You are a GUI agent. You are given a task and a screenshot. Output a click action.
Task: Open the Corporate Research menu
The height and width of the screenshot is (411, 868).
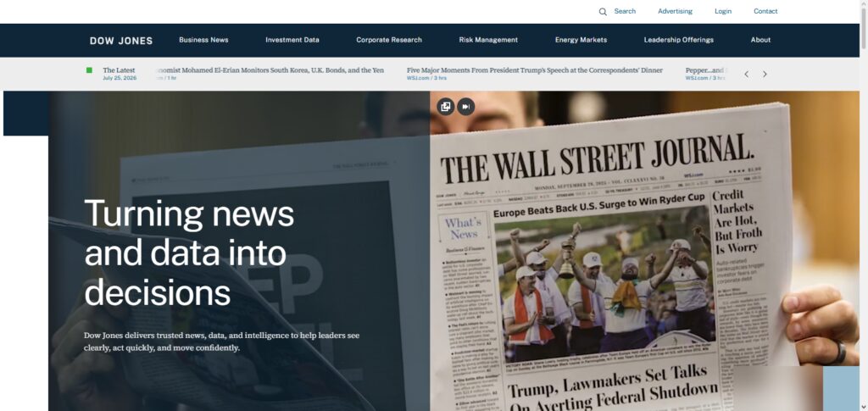389,40
